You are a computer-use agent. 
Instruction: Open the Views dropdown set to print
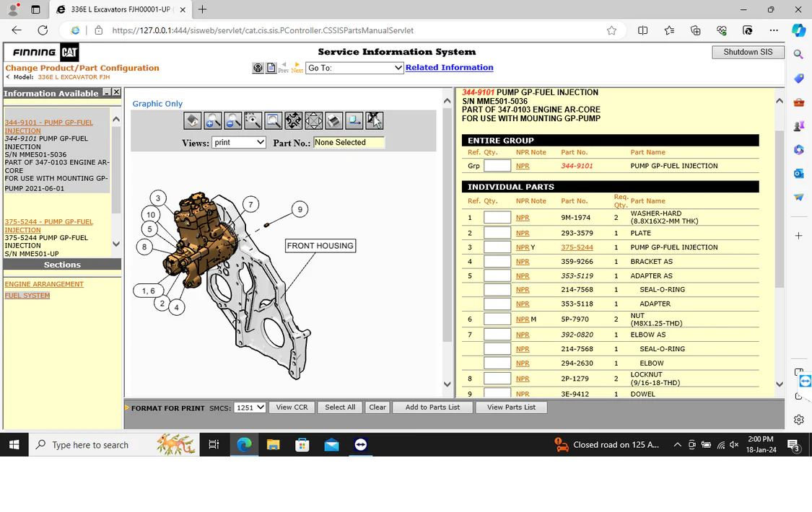pyautogui.click(x=239, y=143)
